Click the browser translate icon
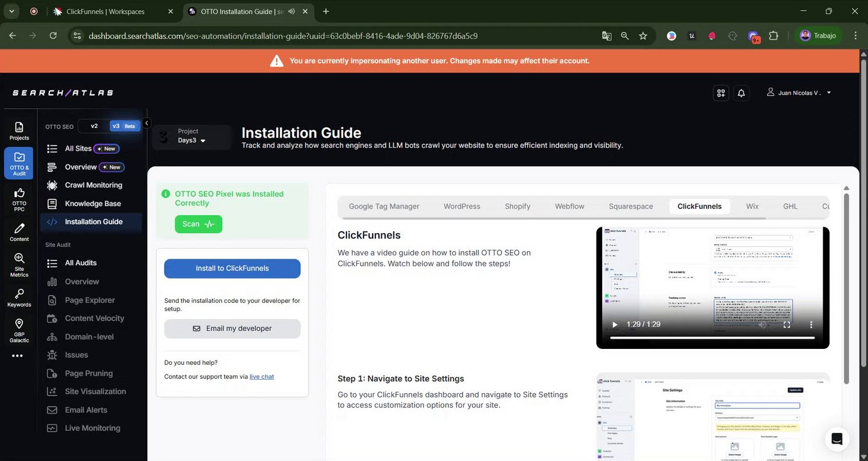The image size is (868, 461). click(x=607, y=36)
